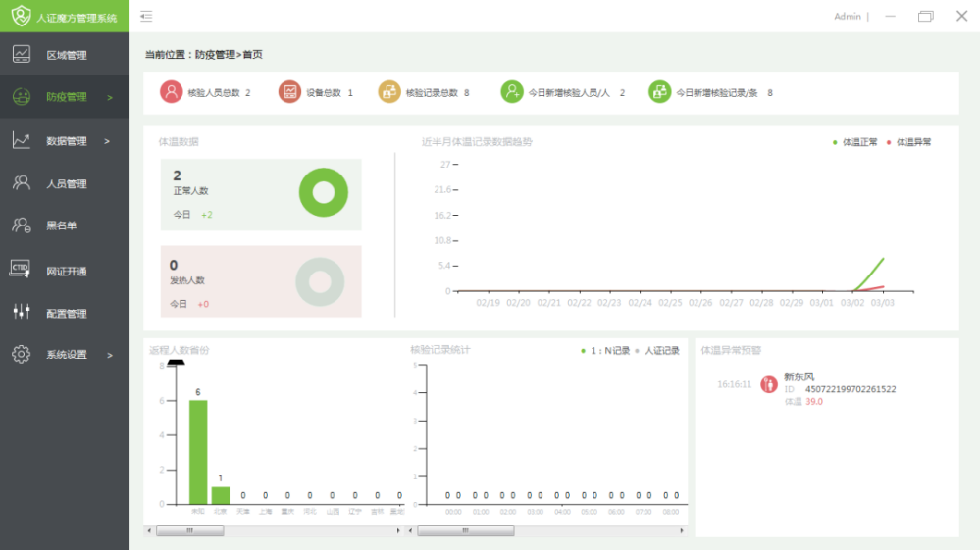
Task: Click the 黑名单 blacklist person icon
Action: (22, 225)
